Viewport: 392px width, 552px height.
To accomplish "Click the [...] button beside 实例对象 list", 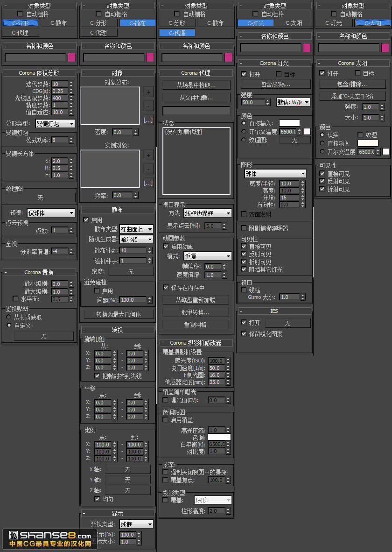I will pos(148,183).
